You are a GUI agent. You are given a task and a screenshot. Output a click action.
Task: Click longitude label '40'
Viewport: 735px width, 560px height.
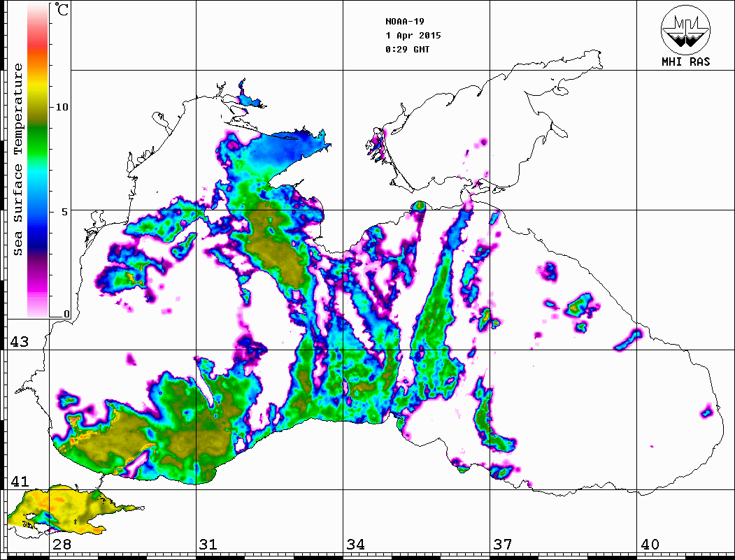(x=650, y=545)
